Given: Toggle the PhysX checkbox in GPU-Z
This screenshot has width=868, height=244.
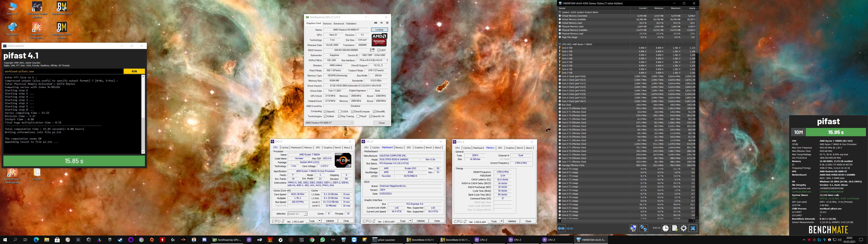Looking at the screenshot, I should point(358,117).
